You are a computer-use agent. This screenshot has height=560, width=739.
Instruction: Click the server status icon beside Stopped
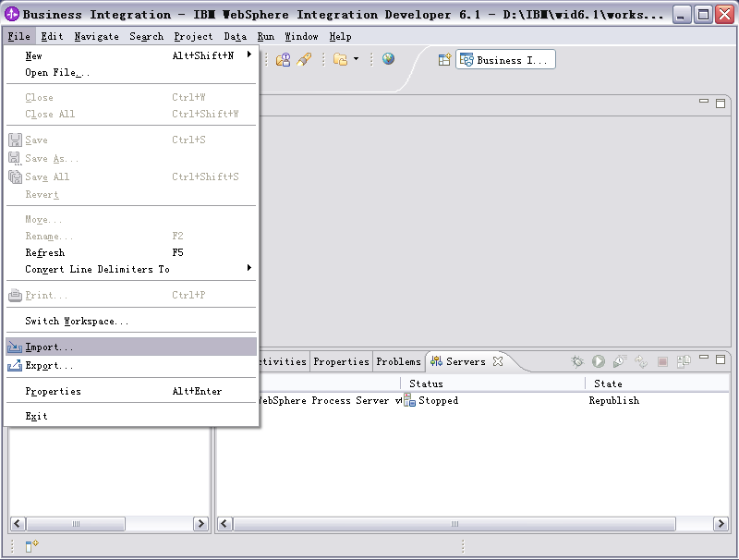pyautogui.click(x=409, y=400)
